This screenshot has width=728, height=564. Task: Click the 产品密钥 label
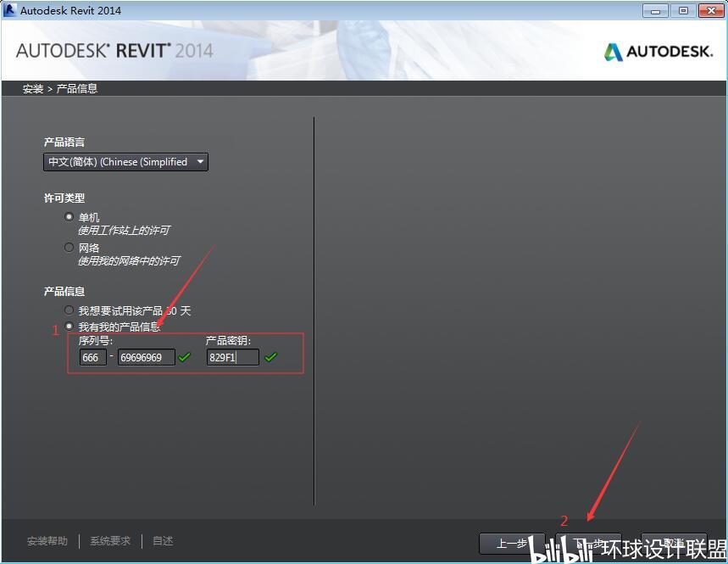(228, 341)
